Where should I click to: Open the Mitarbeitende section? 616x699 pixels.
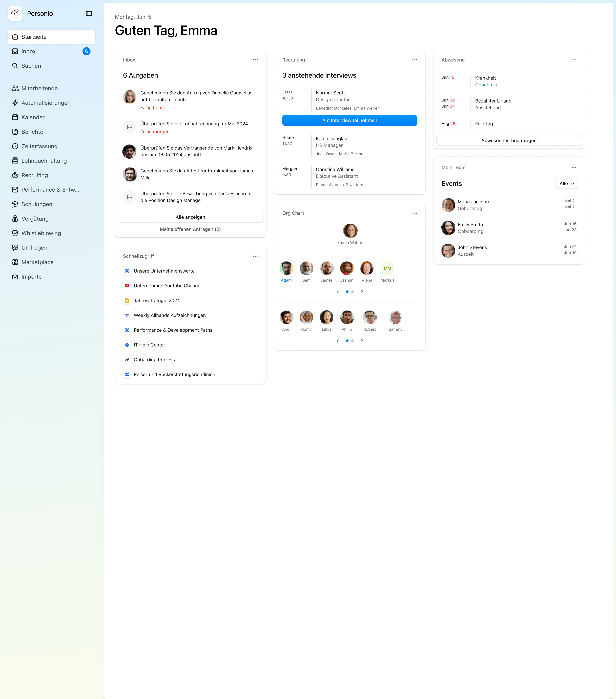[x=39, y=88]
